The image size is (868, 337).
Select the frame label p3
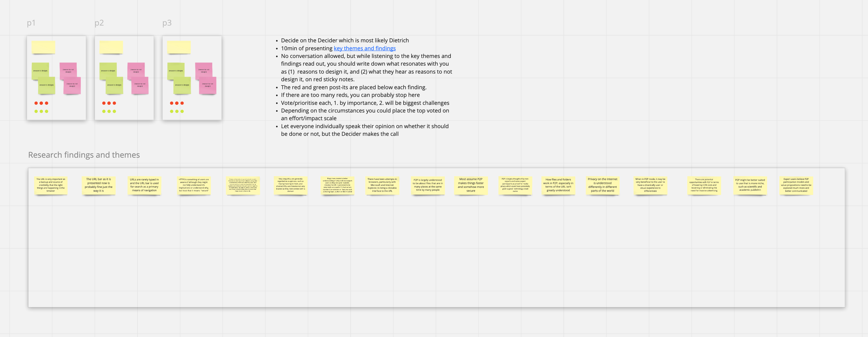[167, 22]
